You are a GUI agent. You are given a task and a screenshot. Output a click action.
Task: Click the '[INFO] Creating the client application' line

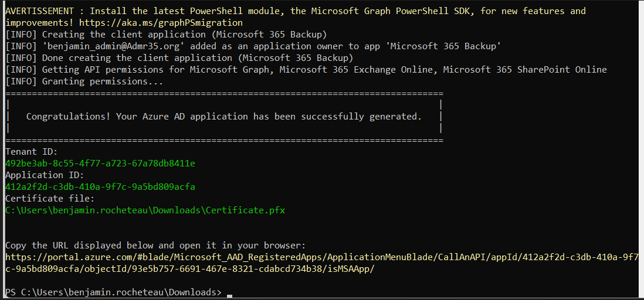166,35
